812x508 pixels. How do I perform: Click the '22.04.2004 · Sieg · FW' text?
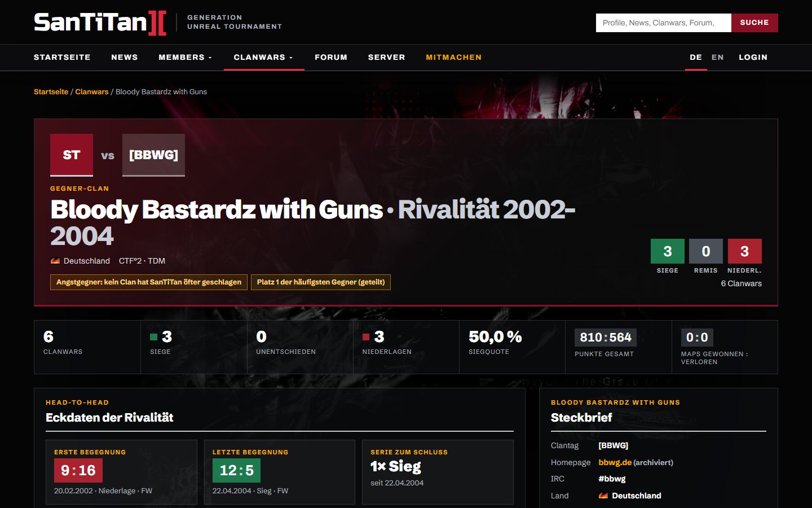250,491
